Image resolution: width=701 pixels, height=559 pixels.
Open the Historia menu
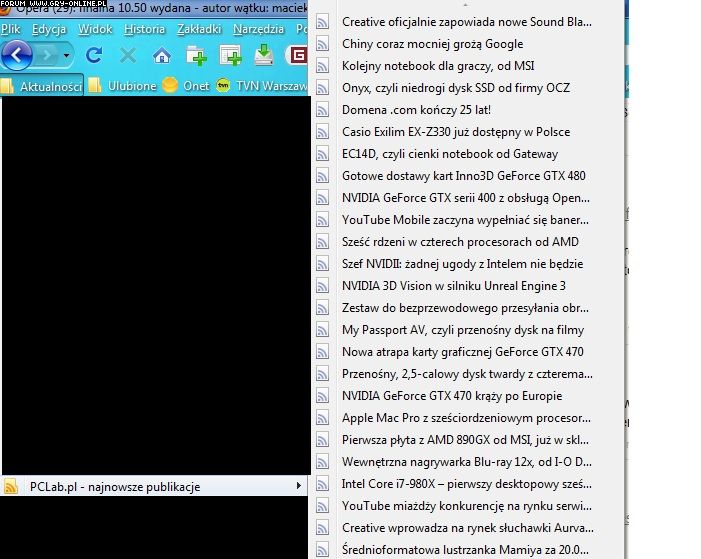pyautogui.click(x=144, y=29)
